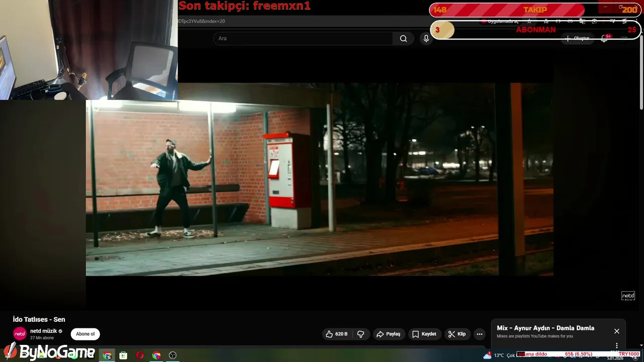644x362 pixels.
Task: Share the video via Paylaş
Action: [388, 334]
